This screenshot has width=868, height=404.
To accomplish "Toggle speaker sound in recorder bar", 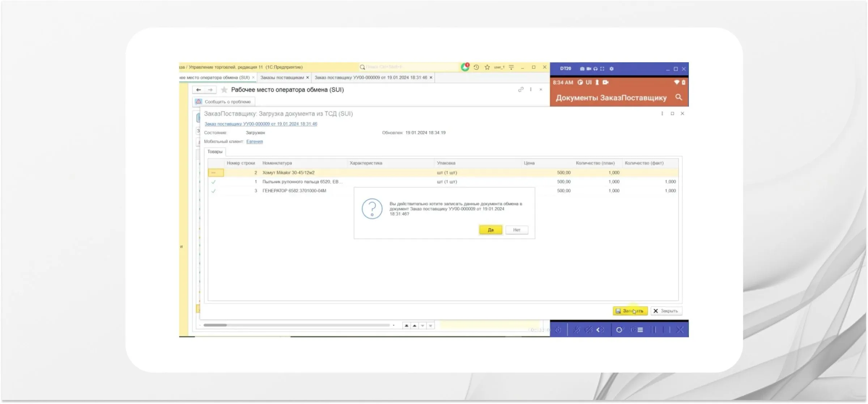I will point(600,330).
